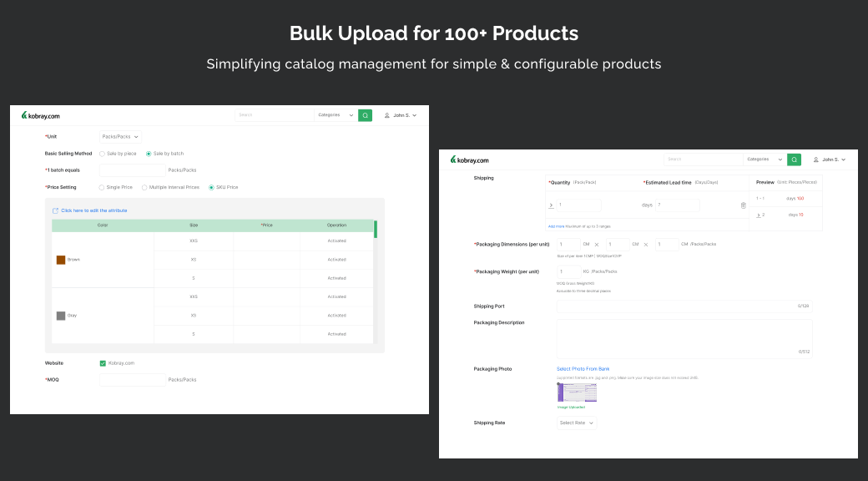Click the Brown color swatch in the table

[61, 260]
